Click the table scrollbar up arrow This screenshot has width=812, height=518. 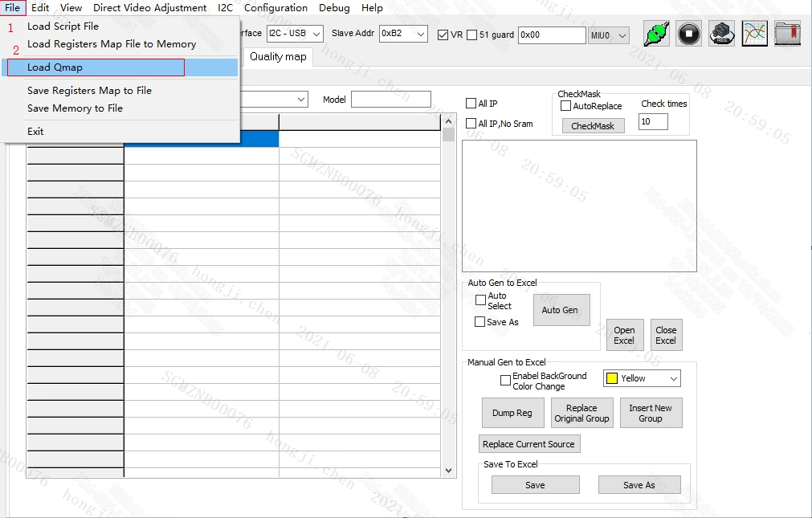[448, 122]
